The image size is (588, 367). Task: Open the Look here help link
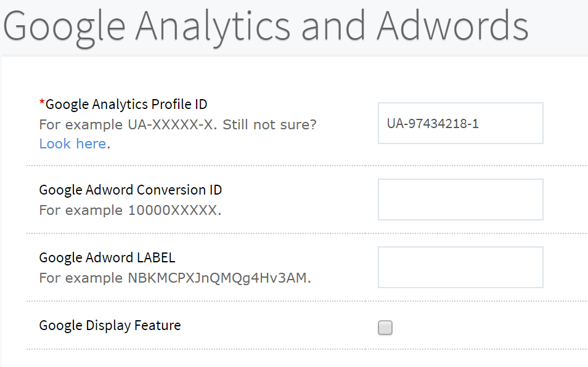tap(73, 144)
